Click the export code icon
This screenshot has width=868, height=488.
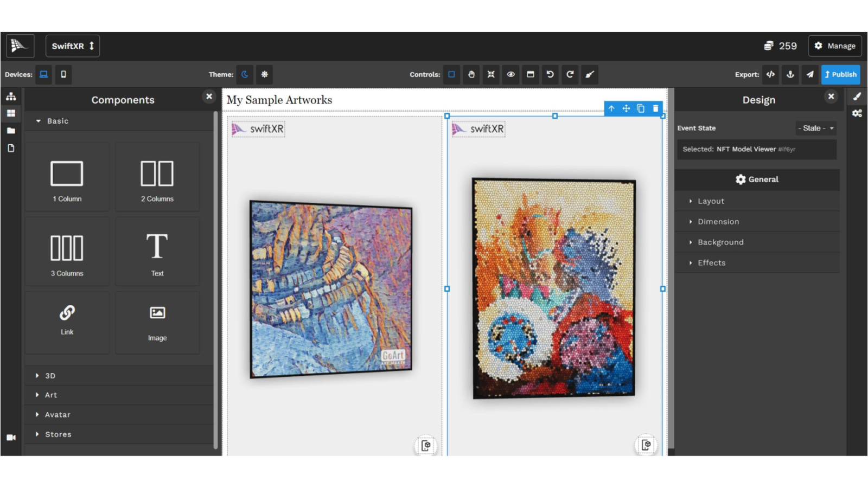point(770,74)
